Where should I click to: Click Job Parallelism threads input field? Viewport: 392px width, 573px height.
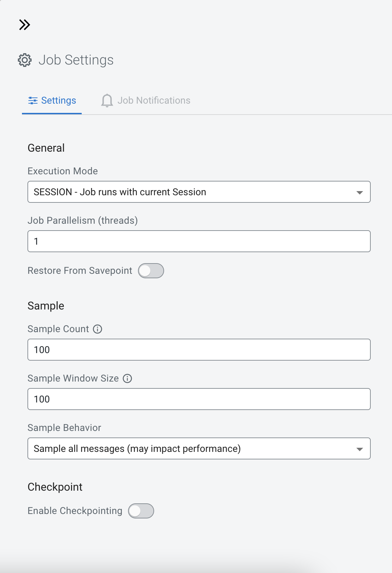pos(199,241)
